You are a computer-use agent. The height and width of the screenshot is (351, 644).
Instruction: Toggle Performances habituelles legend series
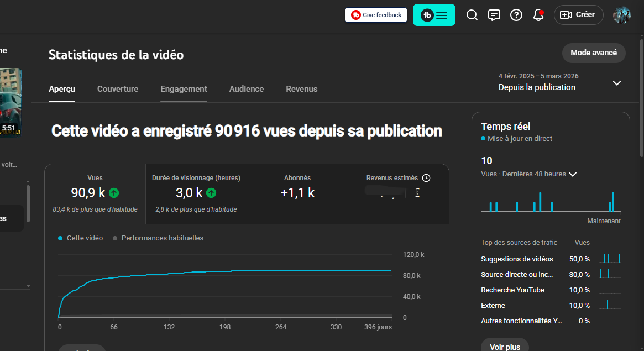click(158, 238)
